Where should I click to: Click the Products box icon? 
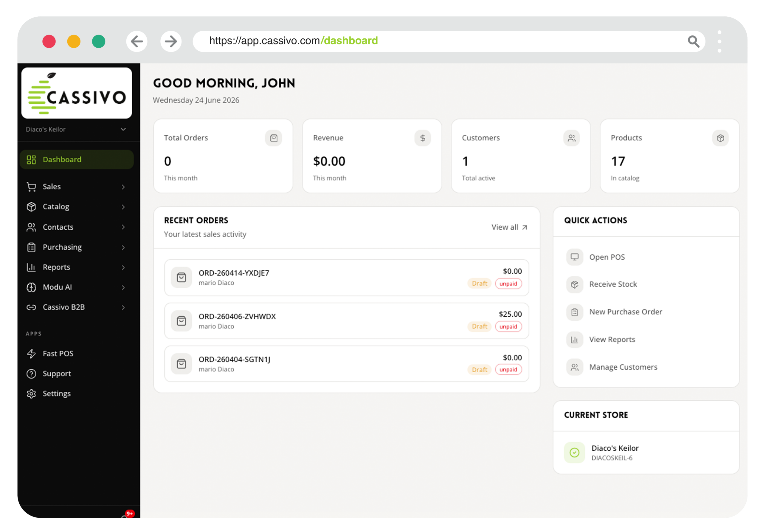click(720, 138)
